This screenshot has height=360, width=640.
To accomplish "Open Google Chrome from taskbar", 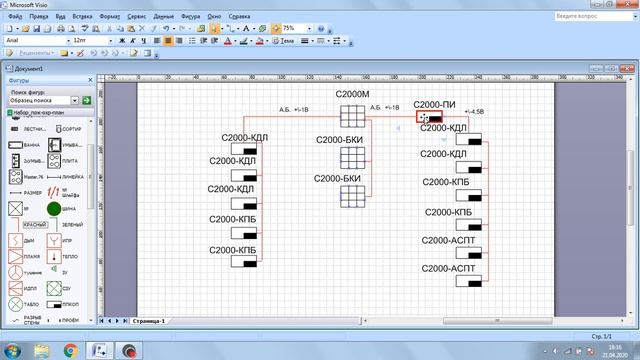I will point(71,351).
